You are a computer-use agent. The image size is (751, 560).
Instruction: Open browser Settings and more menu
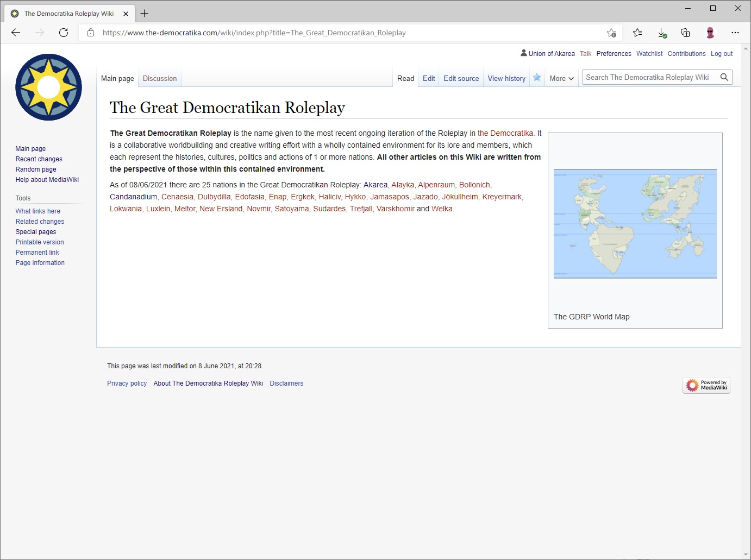pyautogui.click(x=735, y=33)
